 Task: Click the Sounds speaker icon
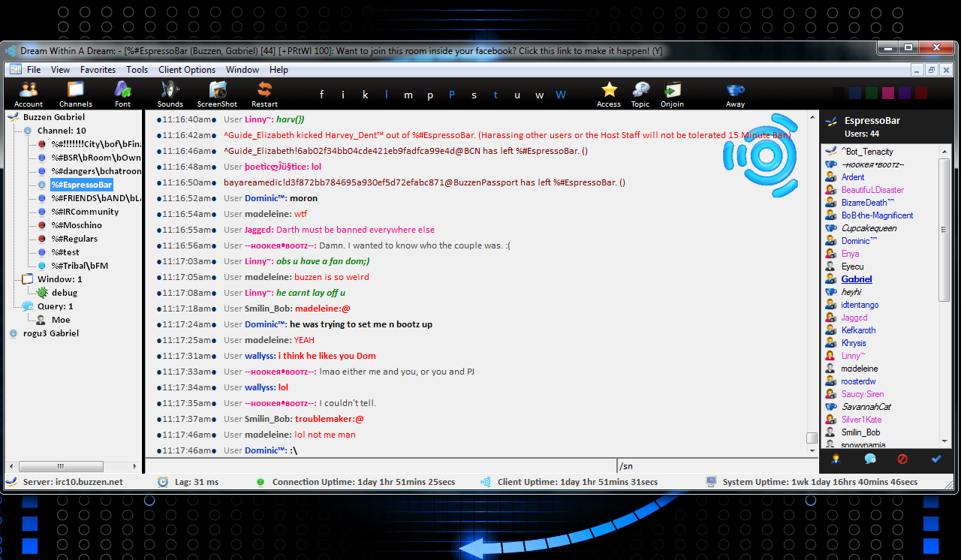click(x=170, y=94)
